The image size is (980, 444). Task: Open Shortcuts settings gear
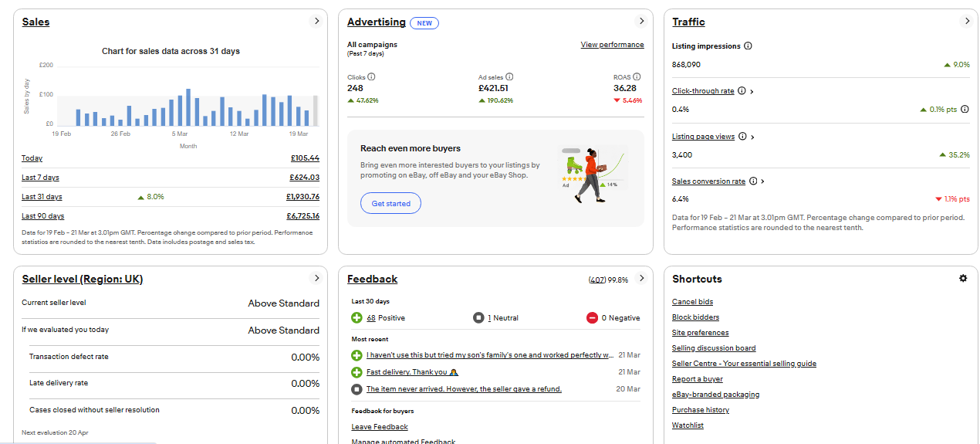[963, 278]
